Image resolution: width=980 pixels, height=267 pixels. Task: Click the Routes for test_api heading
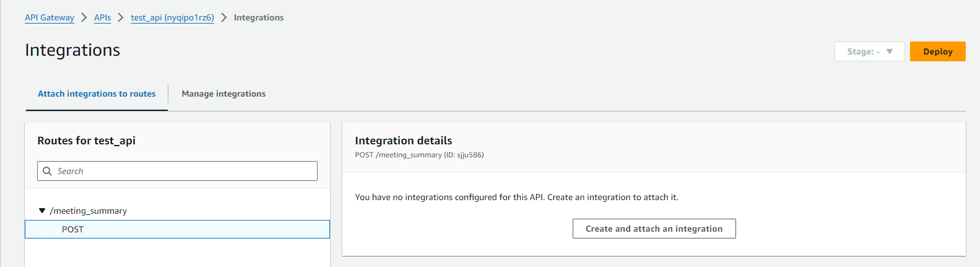coord(86,141)
